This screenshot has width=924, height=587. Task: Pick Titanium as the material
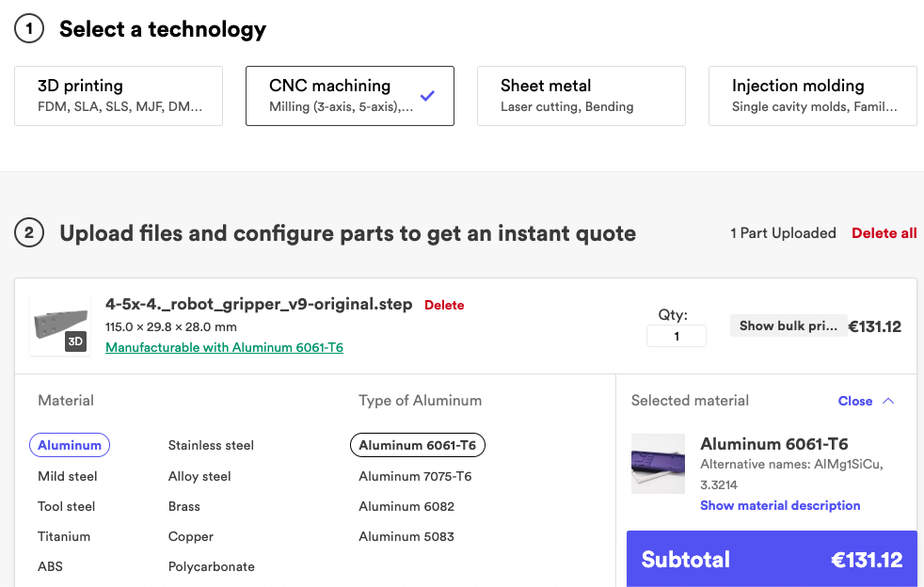(64, 536)
